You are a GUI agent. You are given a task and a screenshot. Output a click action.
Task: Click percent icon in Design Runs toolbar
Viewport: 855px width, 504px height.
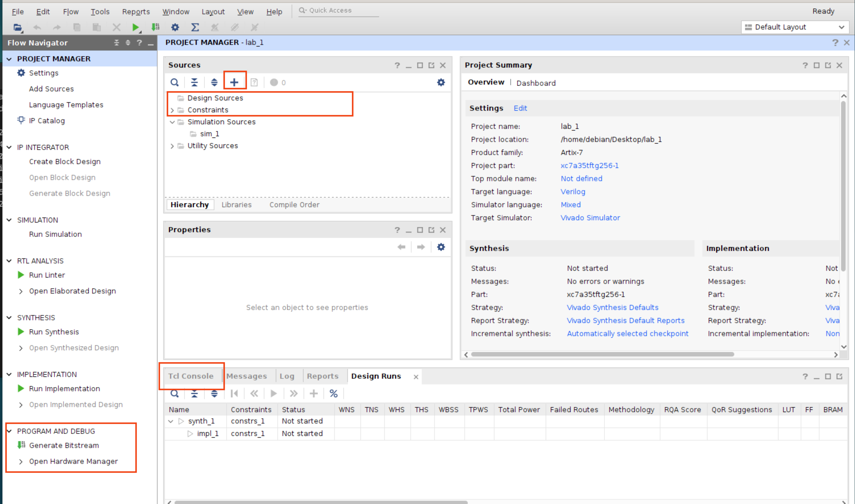tap(333, 393)
